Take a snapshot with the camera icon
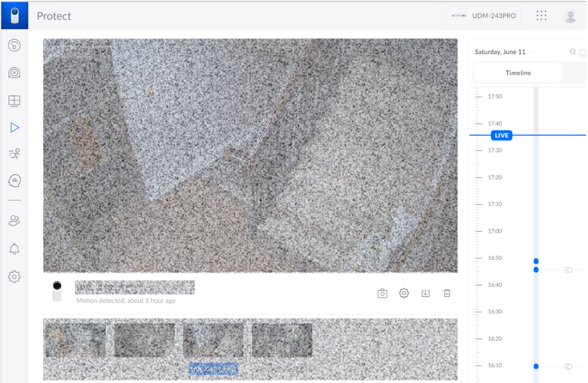The width and height of the screenshot is (588, 383). [382, 293]
